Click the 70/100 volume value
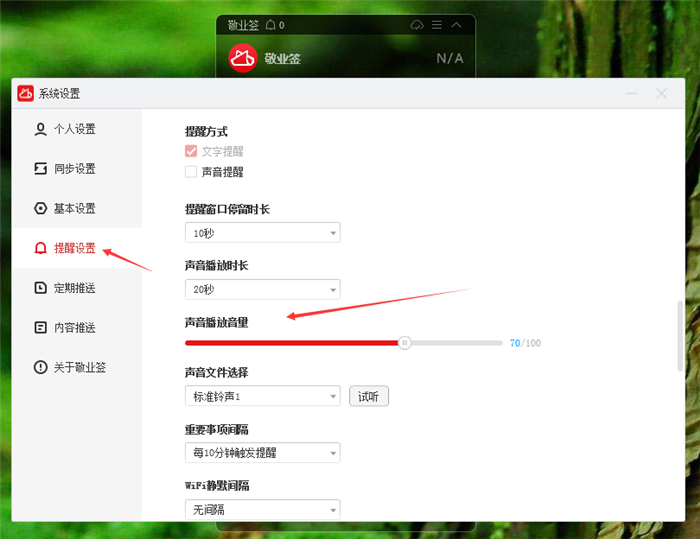Screen dimensions: 700x539 pos(525,343)
